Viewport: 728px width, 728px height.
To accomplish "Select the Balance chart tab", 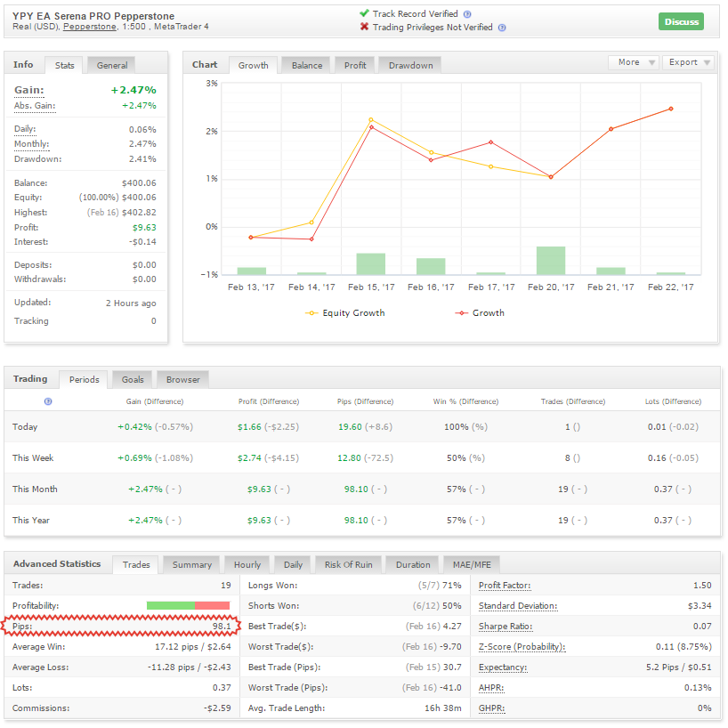I will click(307, 66).
